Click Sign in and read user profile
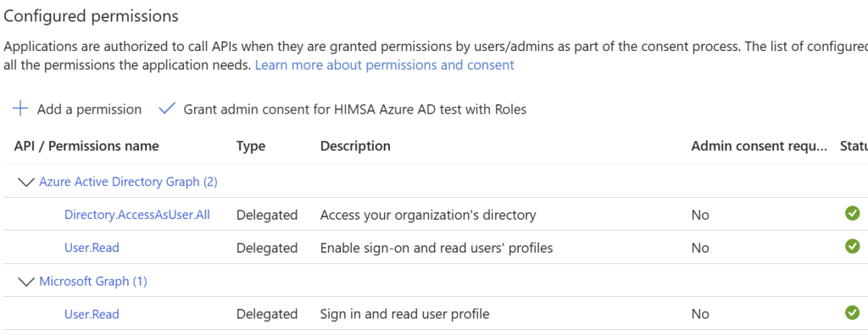The width and height of the screenshot is (868, 336). (404, 315)
